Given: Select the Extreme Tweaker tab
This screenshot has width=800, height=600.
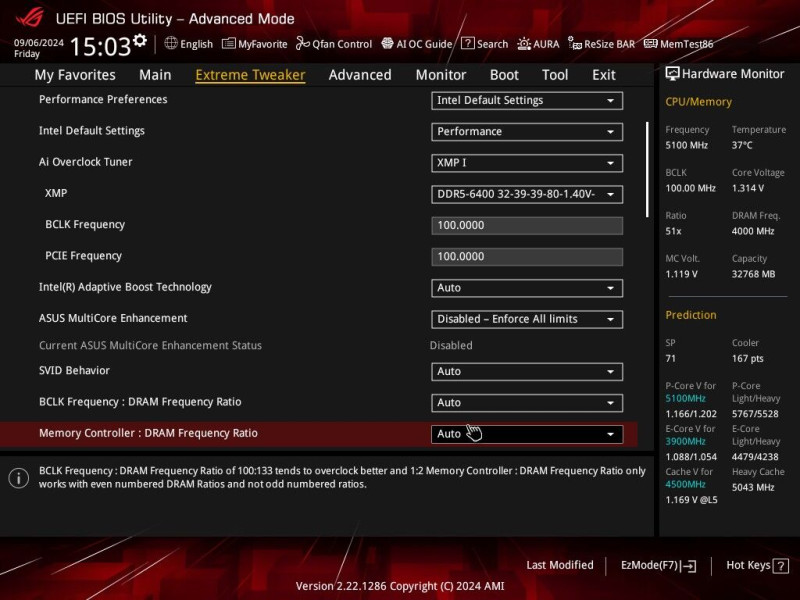Looking at the screenshot, I should [x=250, y=75].
